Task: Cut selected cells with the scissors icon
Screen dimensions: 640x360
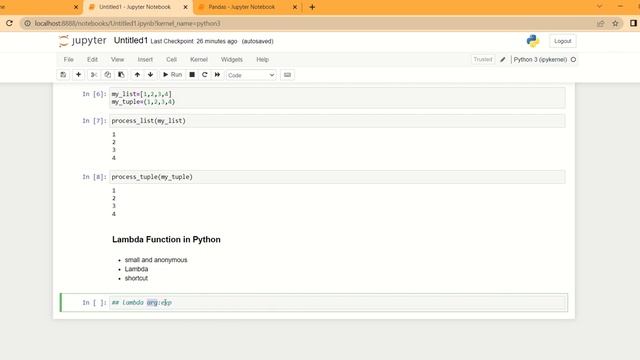Action: (x=93, y=75)
